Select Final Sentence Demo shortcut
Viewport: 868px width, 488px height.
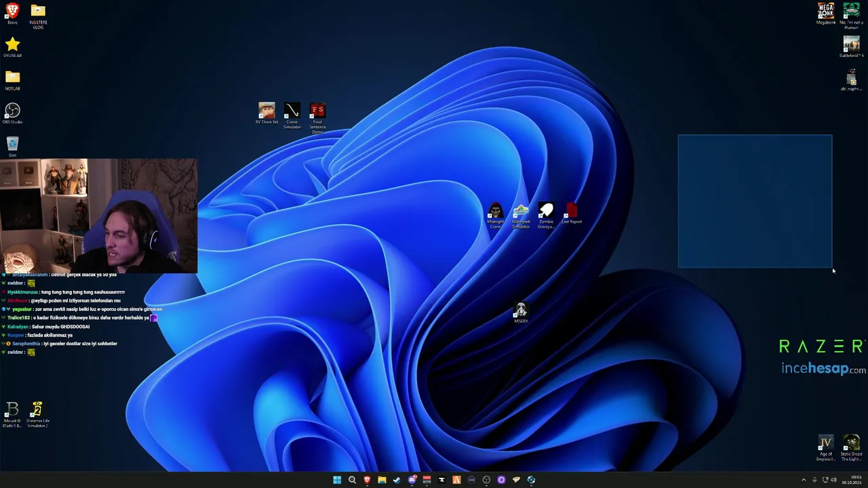click(x=317, y=118)
